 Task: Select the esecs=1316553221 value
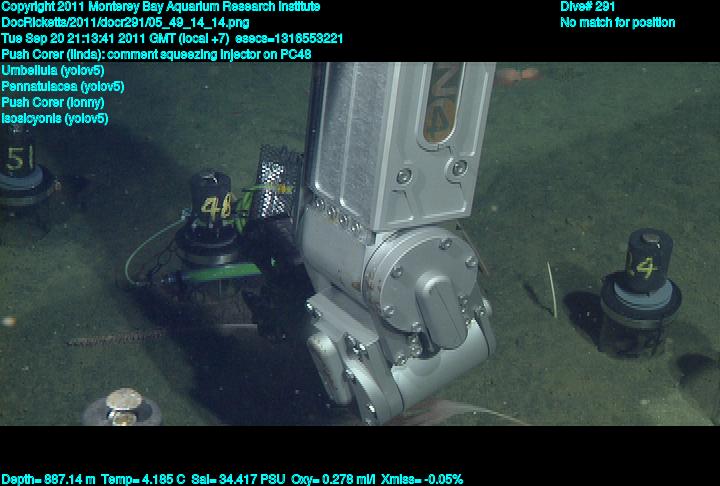click(289, 39)
